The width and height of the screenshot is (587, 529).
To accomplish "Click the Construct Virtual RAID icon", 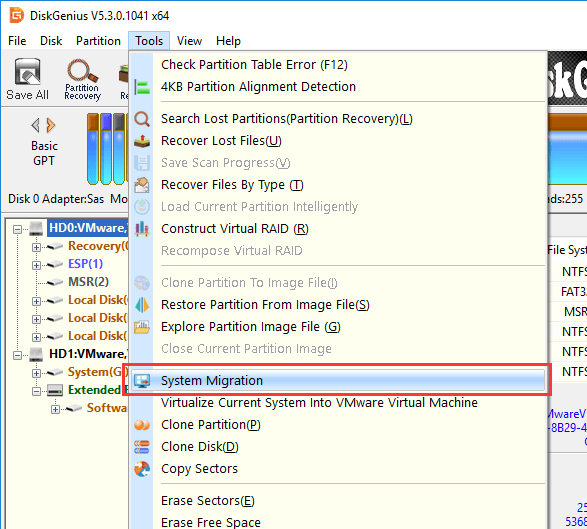I will tap(142, 229).
